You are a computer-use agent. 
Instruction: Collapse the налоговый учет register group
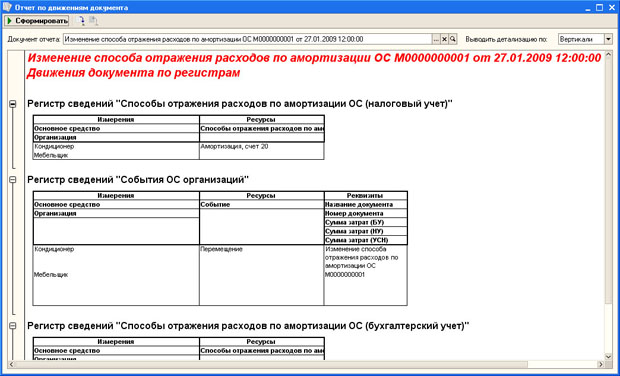(13, 104)
